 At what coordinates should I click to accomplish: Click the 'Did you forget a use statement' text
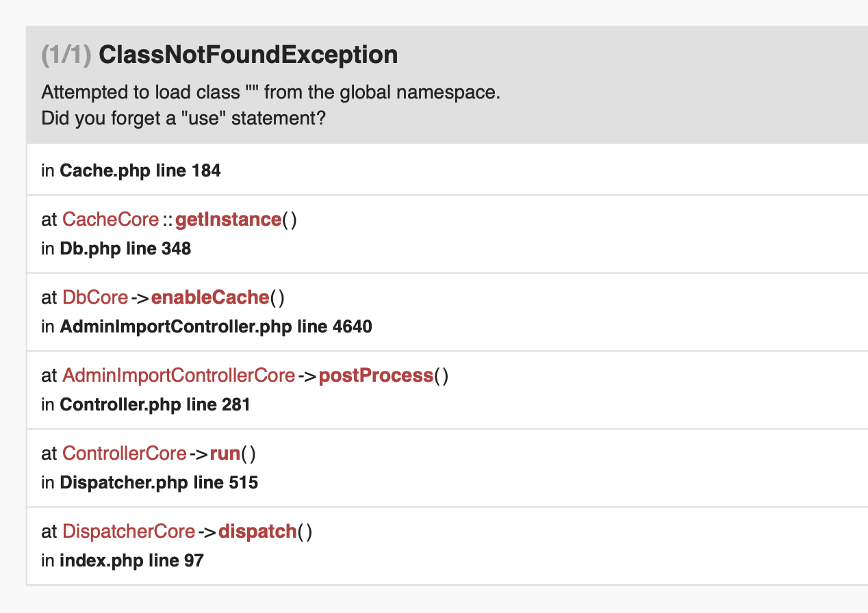click(x=183, y=118)
